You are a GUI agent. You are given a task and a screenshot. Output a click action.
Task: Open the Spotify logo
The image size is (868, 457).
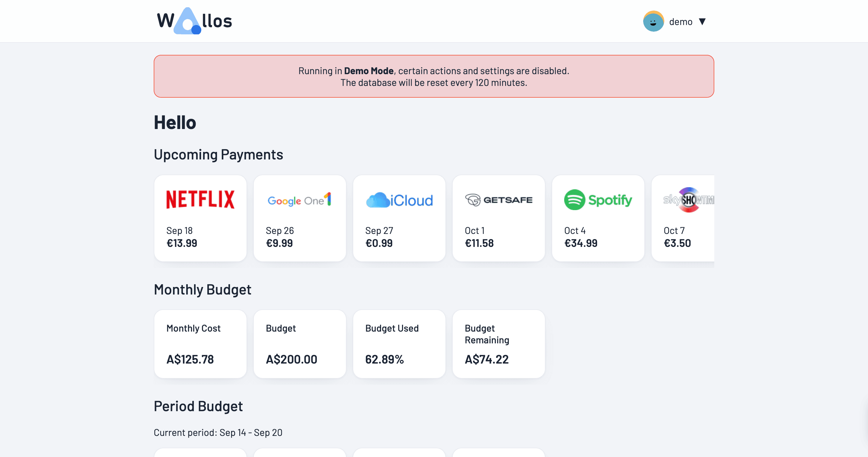(x=598, y=200)
